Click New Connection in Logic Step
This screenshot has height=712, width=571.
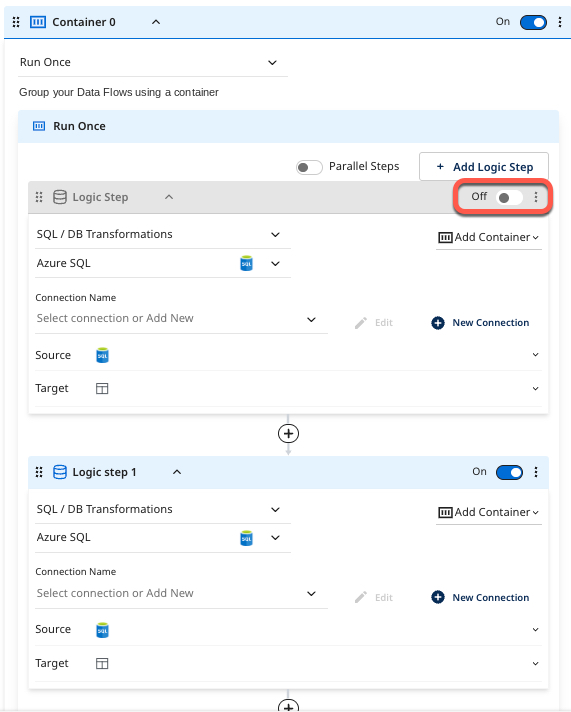tap(480, 323)
